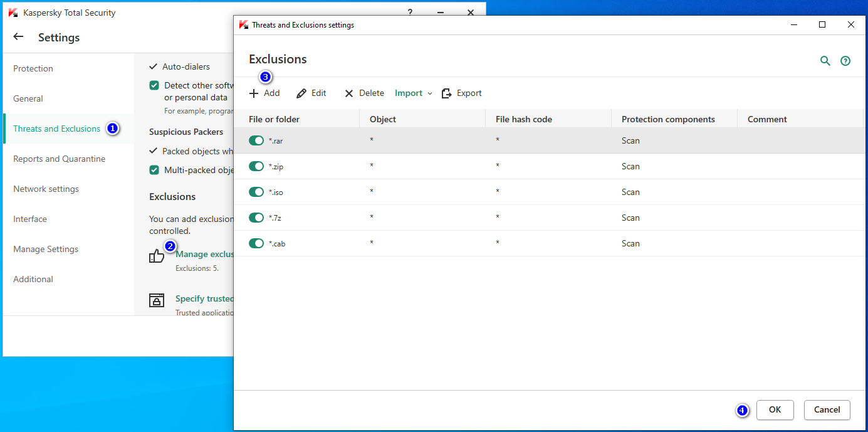
Task: Click the Edit pencil icon
Action: (301, 93)
